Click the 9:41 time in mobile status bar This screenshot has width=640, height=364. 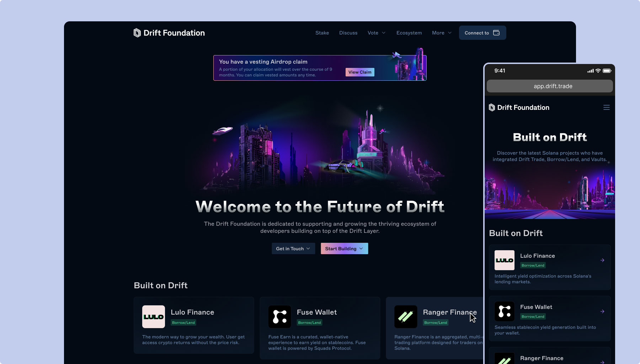(500, 71)
